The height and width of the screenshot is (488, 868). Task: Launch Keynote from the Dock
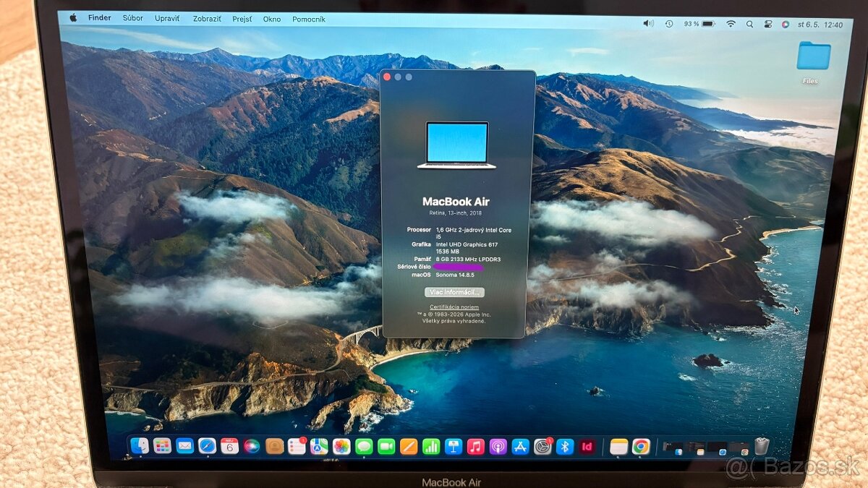[x=454, y=446]
